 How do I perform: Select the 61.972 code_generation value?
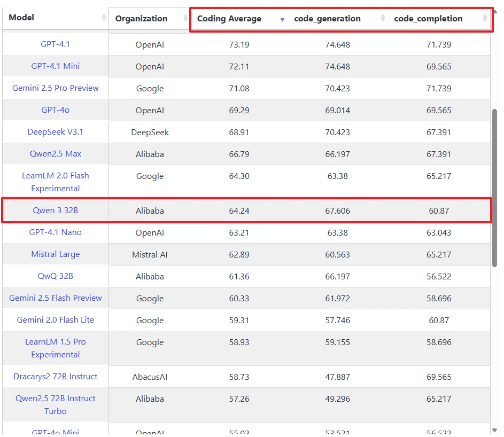pyautogui.click(x=337, y=298)
